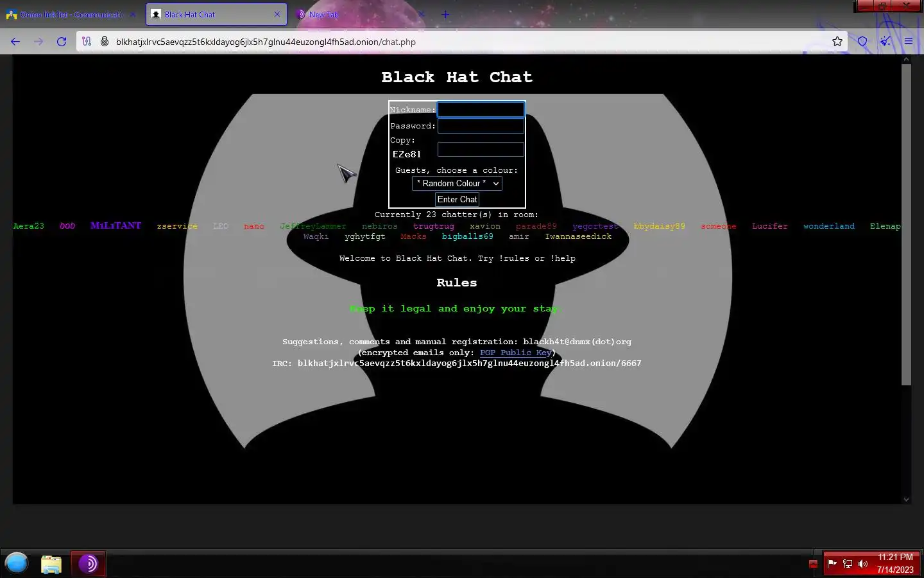924x578 pixels.
Task: Click the scrollbar down arrow
Action: tap(906, 499)
